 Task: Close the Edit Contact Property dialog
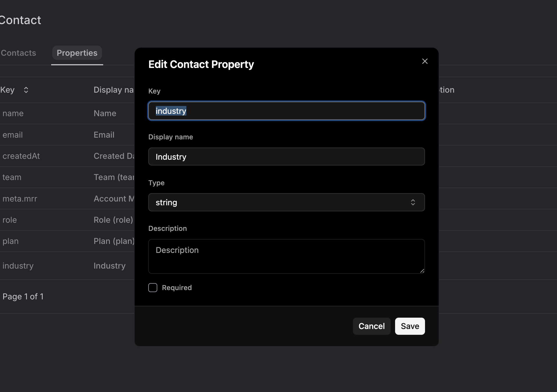click(425, 61)
